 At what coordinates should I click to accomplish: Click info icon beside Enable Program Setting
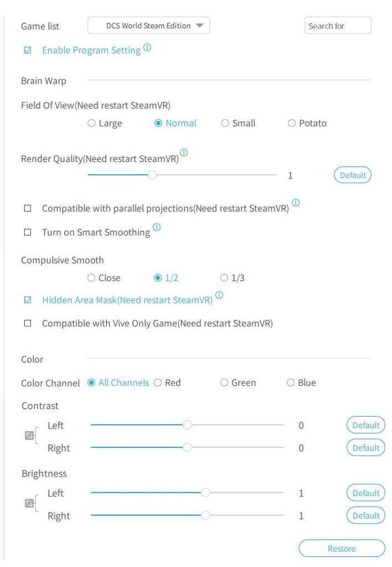(x=147, y=47)
